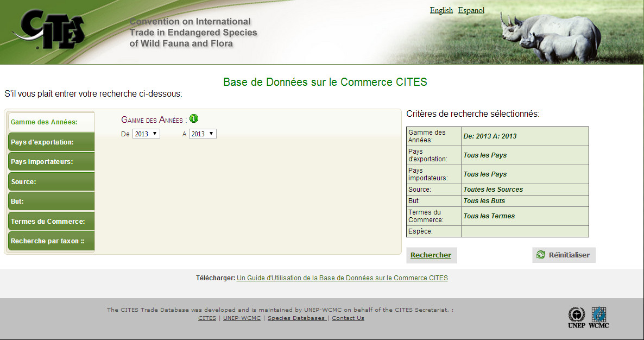Switch to the Source tab
This screenshot has height=340, width=644.
tap(52, 181)
